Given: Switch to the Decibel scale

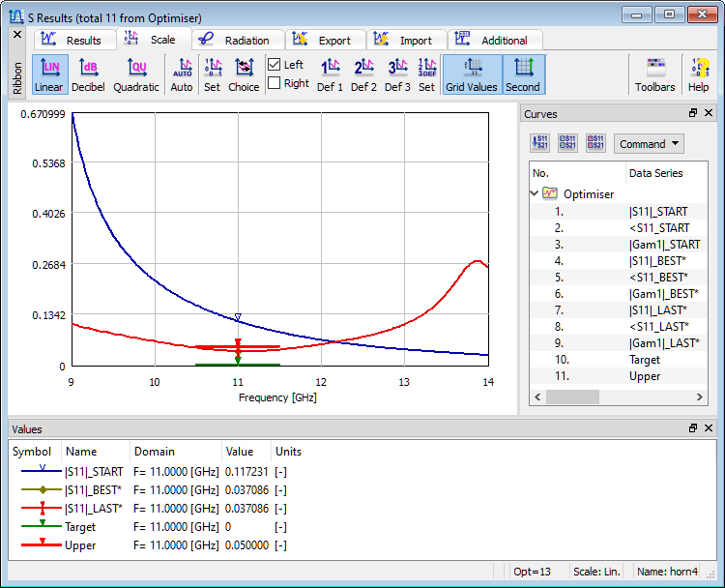Looking at the screenshot, I should [x=88, y=74].
